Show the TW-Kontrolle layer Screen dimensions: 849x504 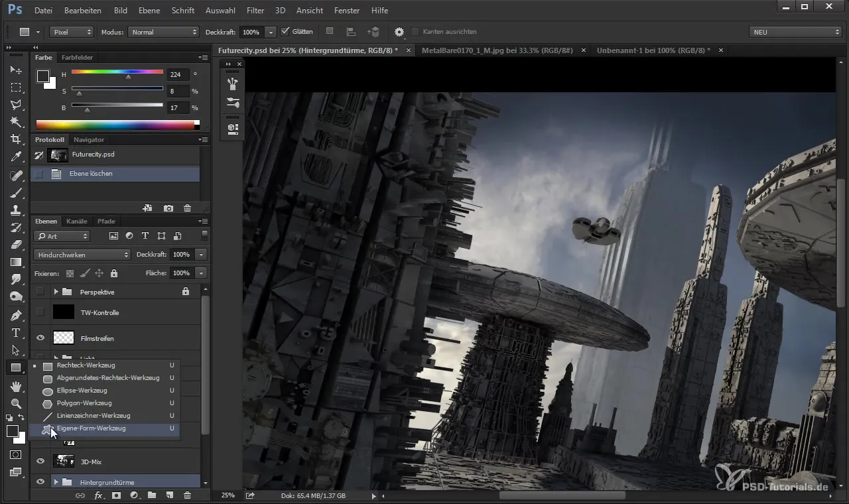[x=40, y=312]
